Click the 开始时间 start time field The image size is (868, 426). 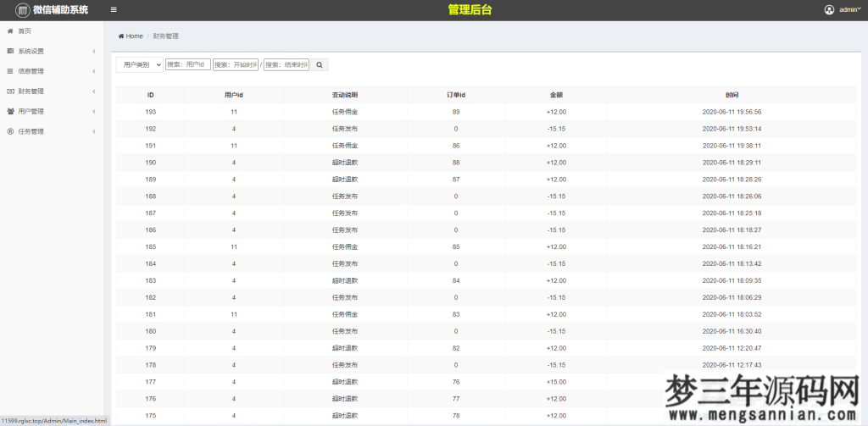click(x=235, y=64)
